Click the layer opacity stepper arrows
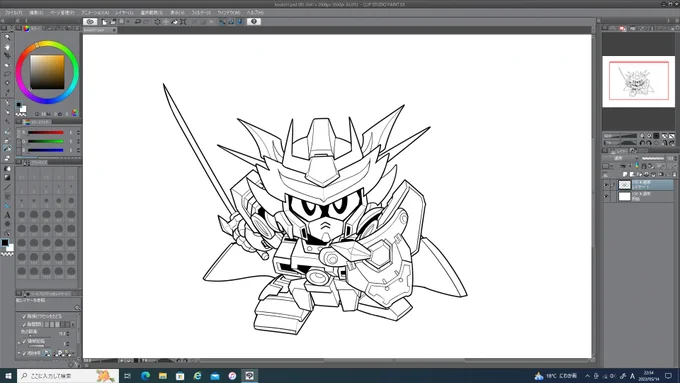This screenshot has width=680, height=383. 676,158
